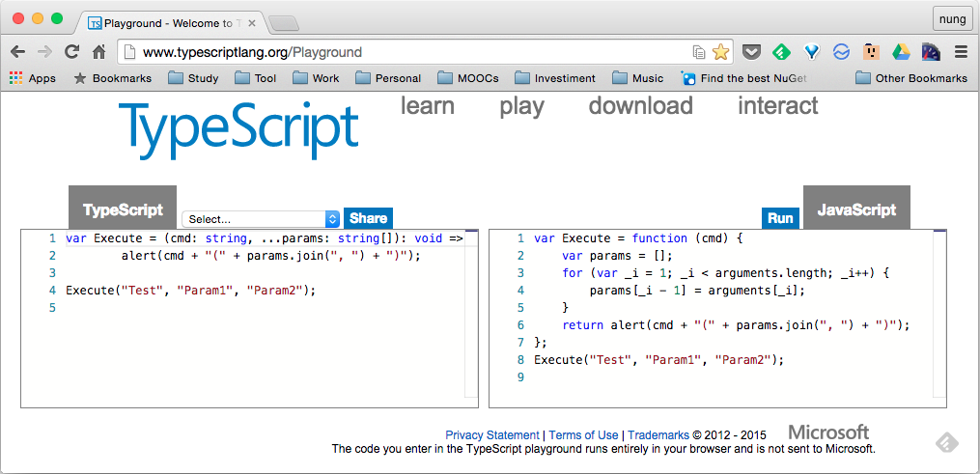Open the Chrome hamburger menu
Screen dimensions: 980x474
961,52
